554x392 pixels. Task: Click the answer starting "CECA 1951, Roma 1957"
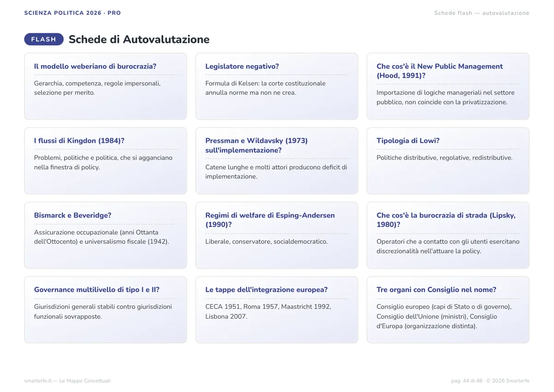point(268,312)
